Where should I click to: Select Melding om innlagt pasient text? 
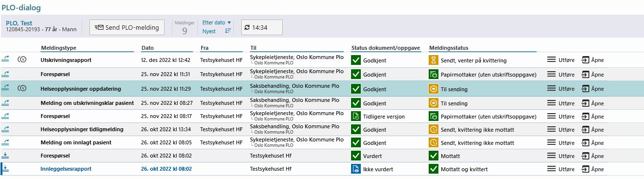tap(76, 142)
